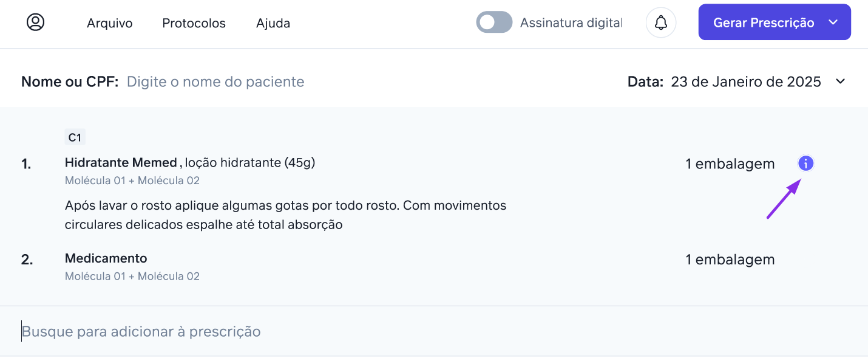Select the Hidratante Memed item title
The image size is (868, 358).
[121, 162]
